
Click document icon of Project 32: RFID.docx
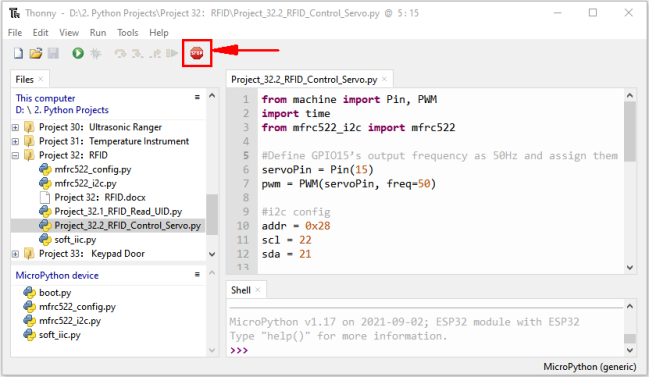45,197
